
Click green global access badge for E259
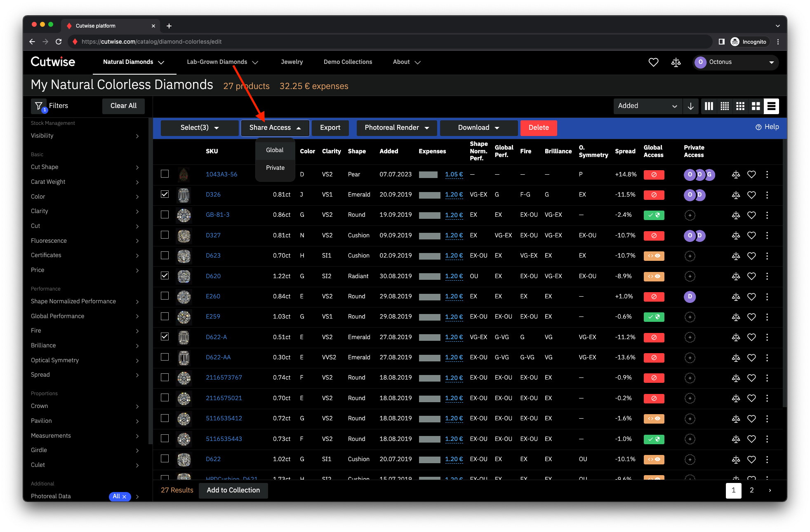(x=654, y=317)
